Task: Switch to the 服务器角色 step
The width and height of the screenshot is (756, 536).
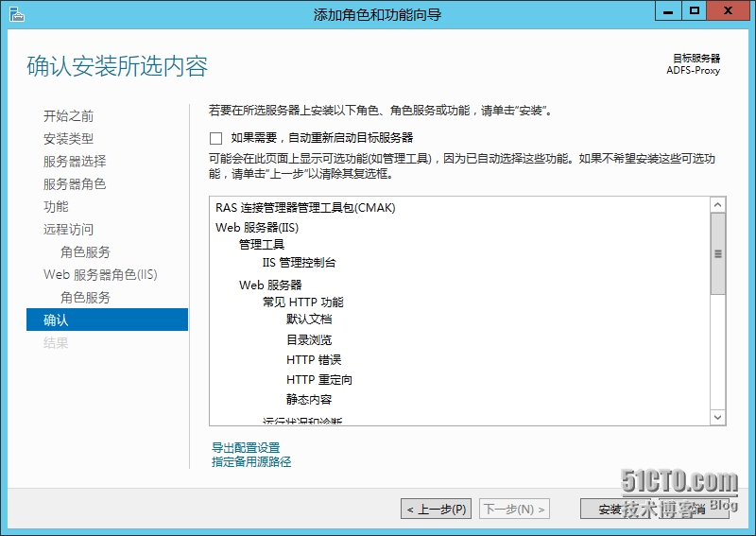Action: [x=75, y=184]
